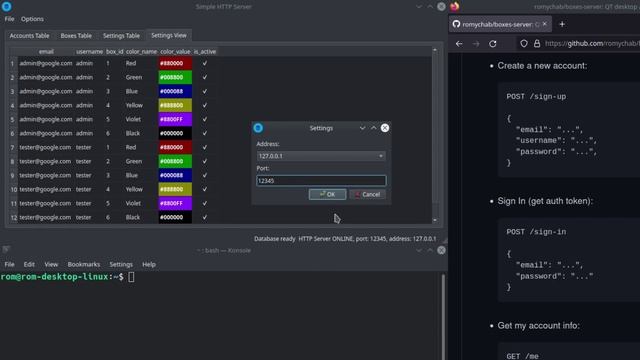Click the table scrollbar down arrow
The height and width of the screenshot is (360, 640).
(x=435, y=220)
